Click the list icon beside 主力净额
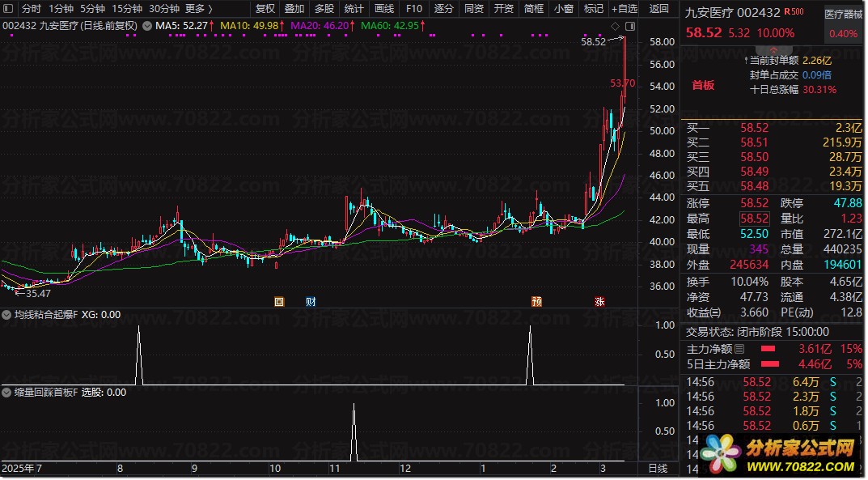 pyautogui.click(x=739, y=349)
